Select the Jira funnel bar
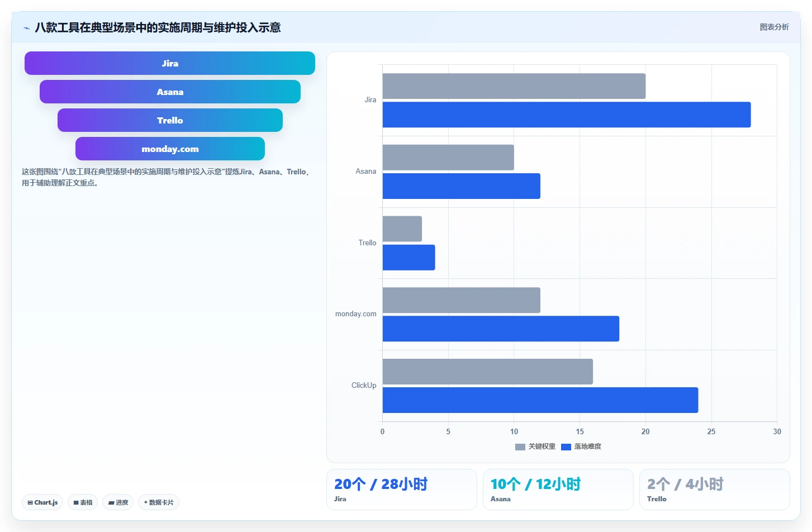Image resolution: width=812 pixels, height=532 pixels. [x=170, y=63]
